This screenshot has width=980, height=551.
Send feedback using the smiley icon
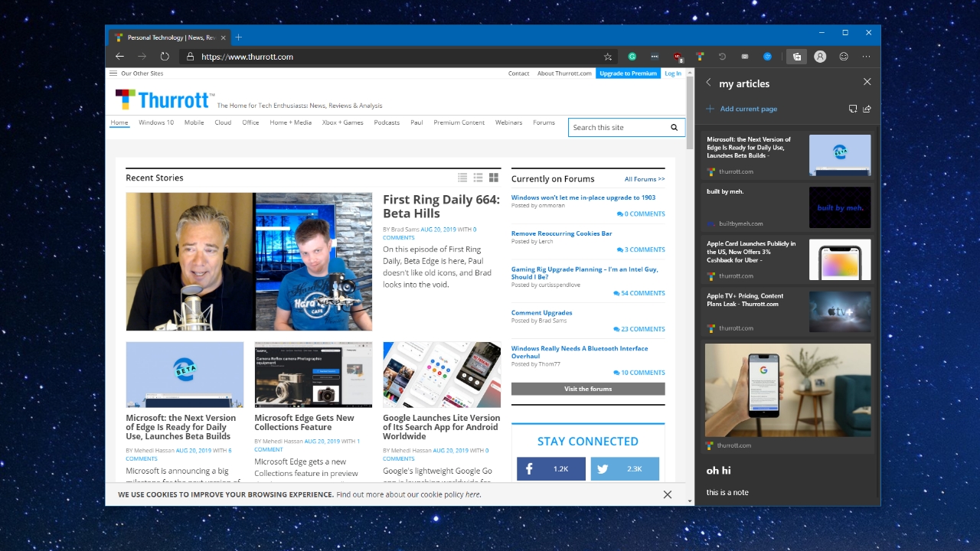click(844, 57)
